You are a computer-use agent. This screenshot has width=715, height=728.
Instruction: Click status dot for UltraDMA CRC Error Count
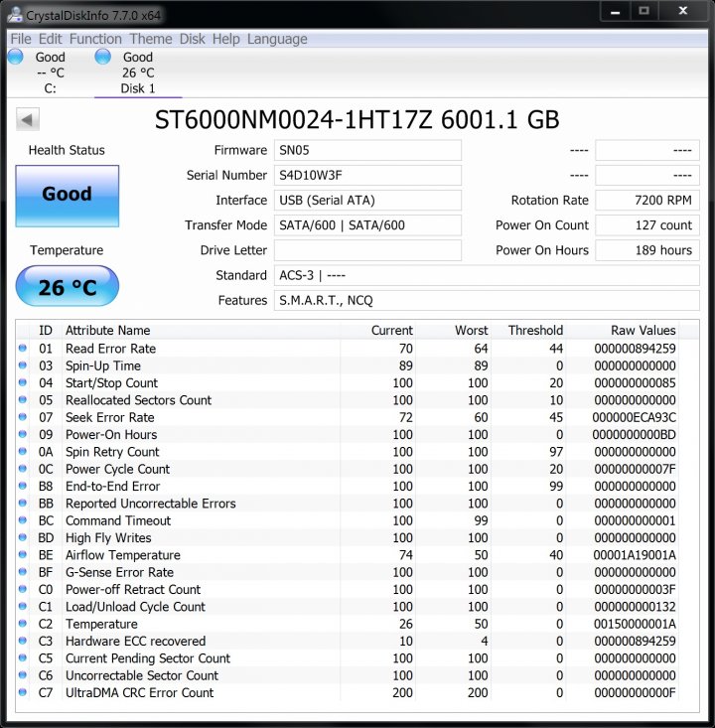[x=22, y=691]
